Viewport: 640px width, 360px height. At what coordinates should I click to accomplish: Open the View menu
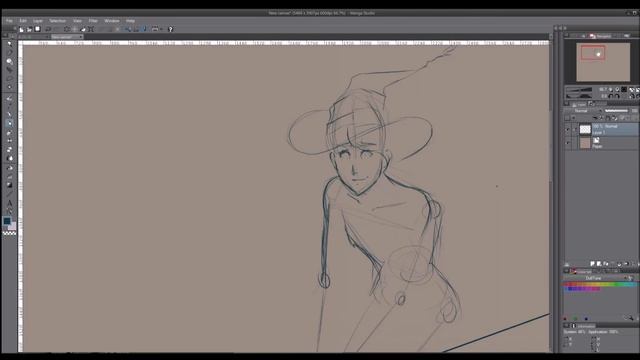(x=77, y=21)
